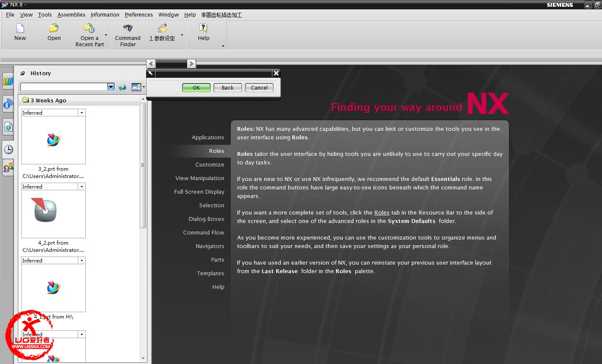Screen dimensions: 602x364
Task: Click the Help toolbar icon
Action: click(x=203, y=28)
